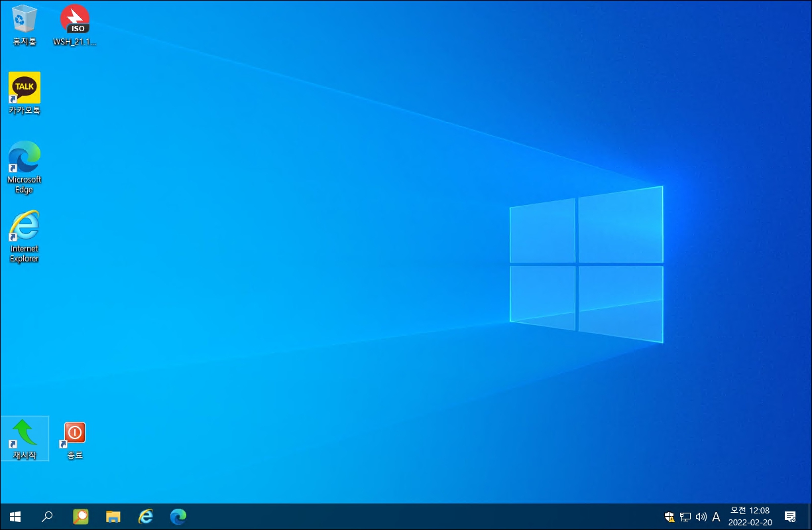812x530 pixels.
Task: Open File Explorer from the taskbar
Action: pyautogui.click(x=113, y=516)
